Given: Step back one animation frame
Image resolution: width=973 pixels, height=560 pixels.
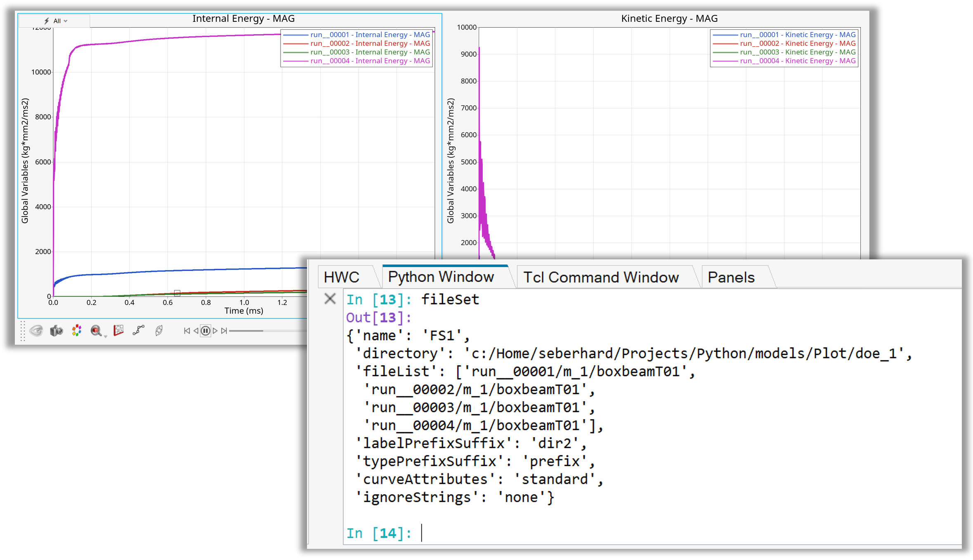Looking at the screenshot, I should tap(196, 331).
